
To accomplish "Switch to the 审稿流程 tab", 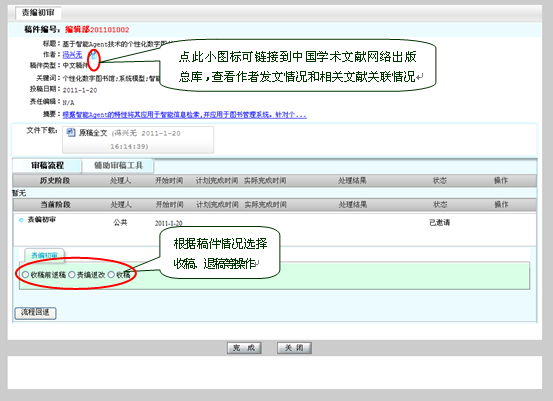I will click(47, 165).
